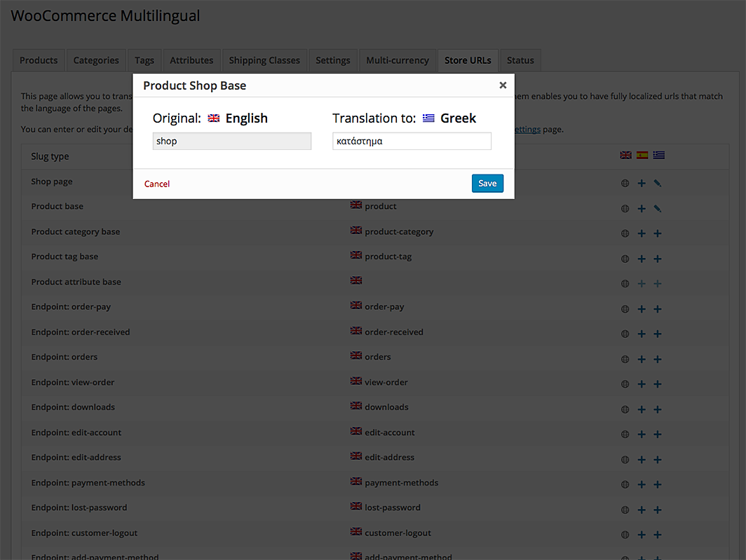
Task: Save the Greek shop base translation
Action: tap(487, 184)
